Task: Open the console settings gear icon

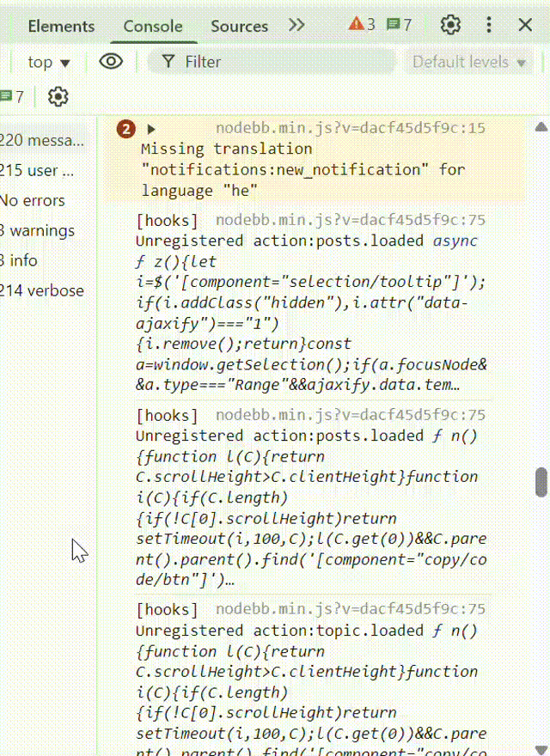Action: (x=58, y=97)
